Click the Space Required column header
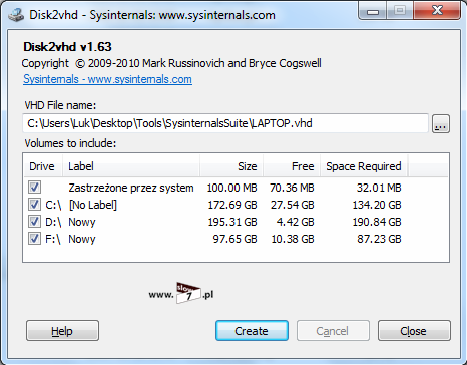467x365 pixels. click(x=364, y=166)
